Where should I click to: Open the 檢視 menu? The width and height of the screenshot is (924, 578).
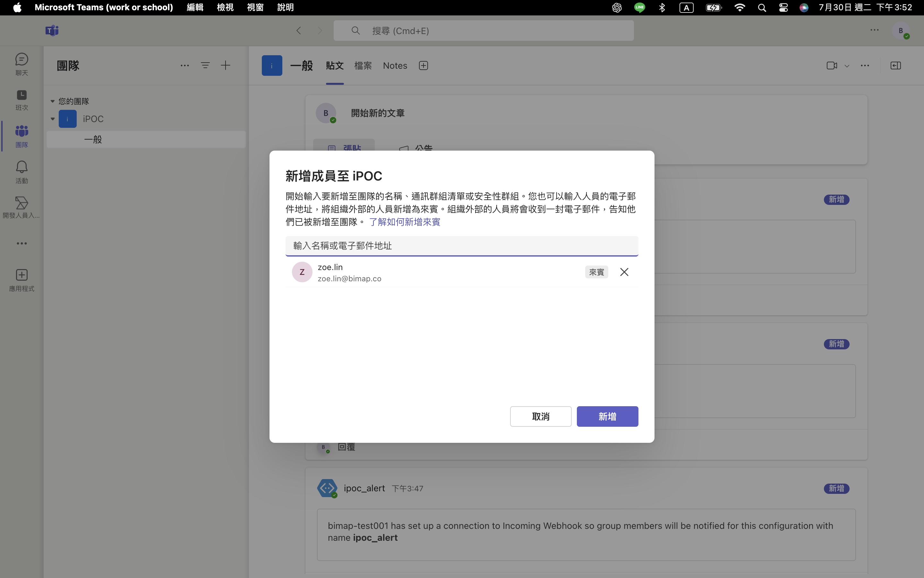coord(225,8)
